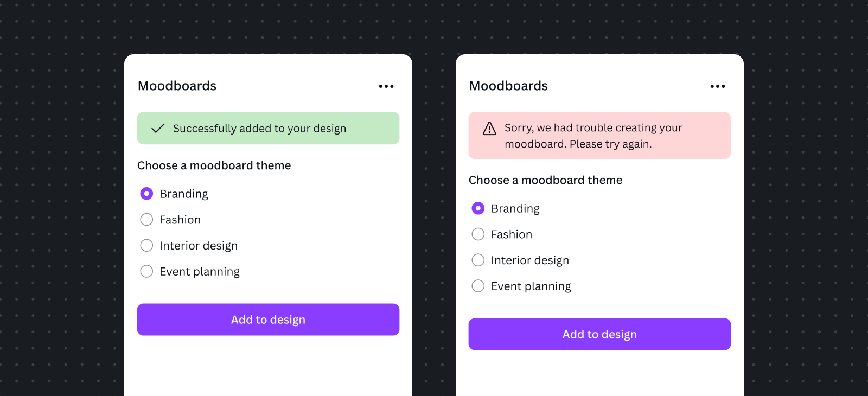Open the three-dot menu in the left Moodboards card
The width and height of the screenshot is (868, 396).
pyautogui.click(x=386, y=86)
